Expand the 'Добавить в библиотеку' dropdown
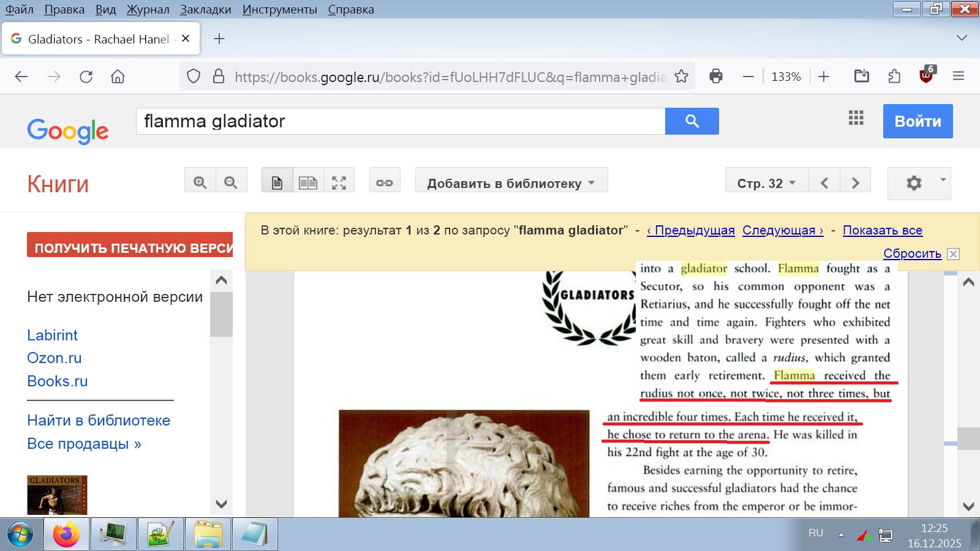980x551 pixels. pos(511,183)
